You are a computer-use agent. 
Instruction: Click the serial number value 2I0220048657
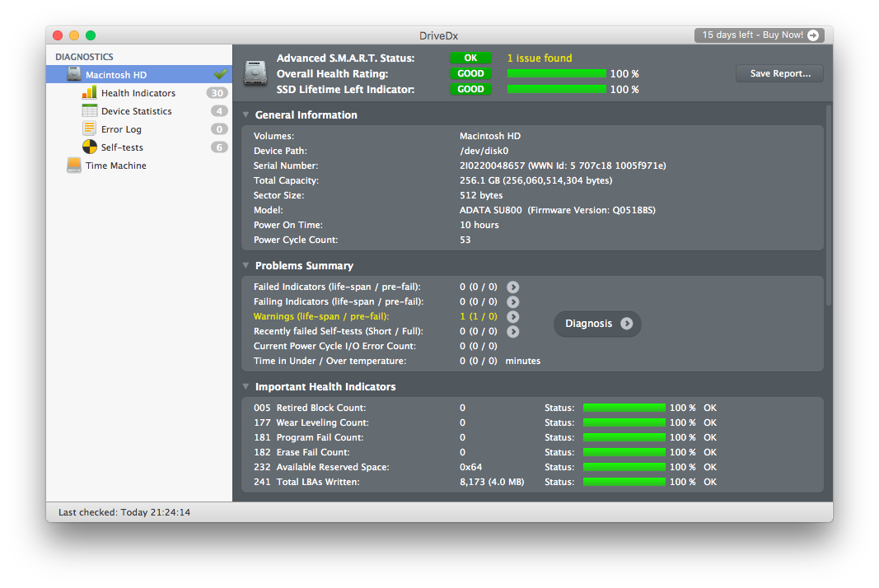[x=492, y=166]
